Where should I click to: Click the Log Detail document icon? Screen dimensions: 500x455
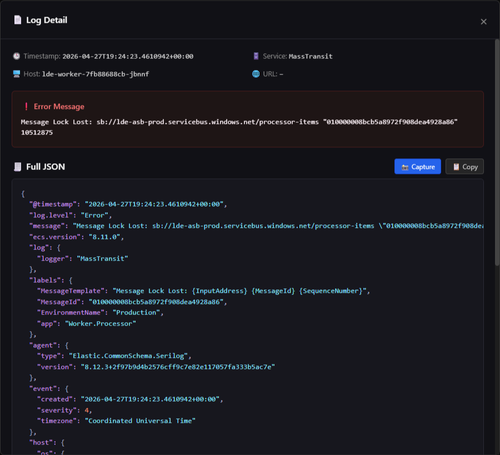[x=17, y=20]
